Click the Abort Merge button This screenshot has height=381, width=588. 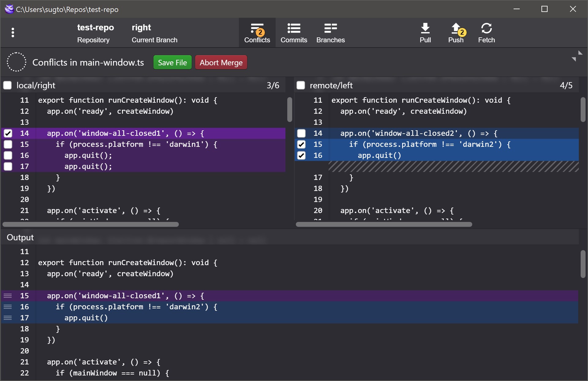pos(221,63)
